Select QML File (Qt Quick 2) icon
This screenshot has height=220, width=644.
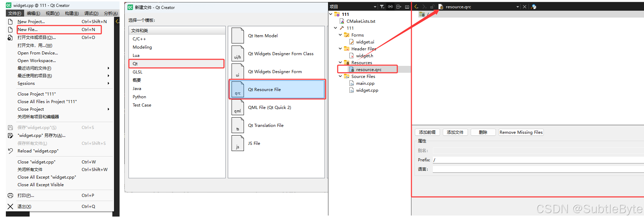[x=238, y=107]
